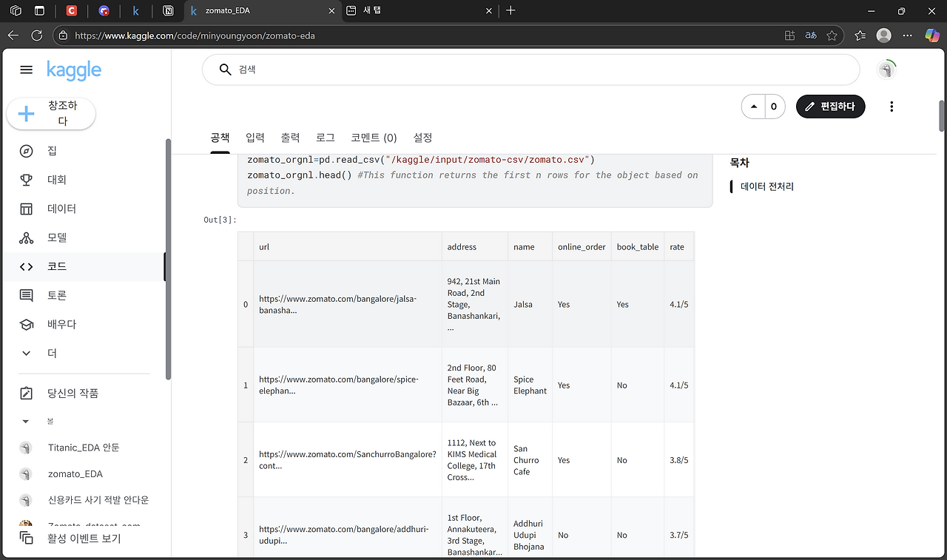Switch to the 출력 (Output) tab
The height and width of the screenshot is (560, 947).
point(290,138)
